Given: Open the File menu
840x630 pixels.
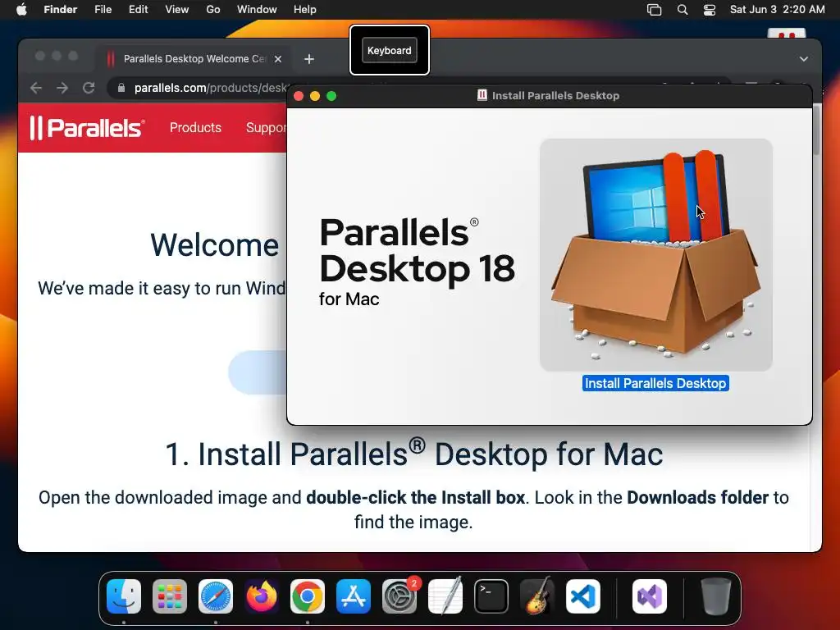Looking at the screenshot, I should (x=103, y=10).
